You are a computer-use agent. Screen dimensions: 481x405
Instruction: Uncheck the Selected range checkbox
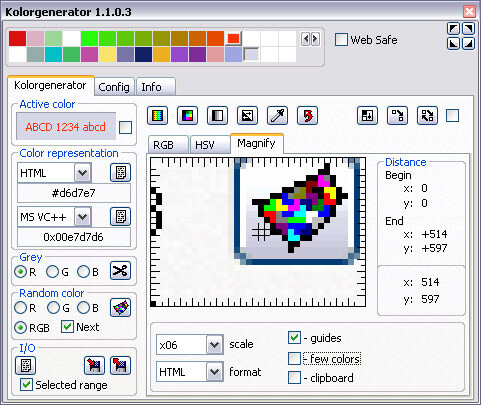point(26,384)
